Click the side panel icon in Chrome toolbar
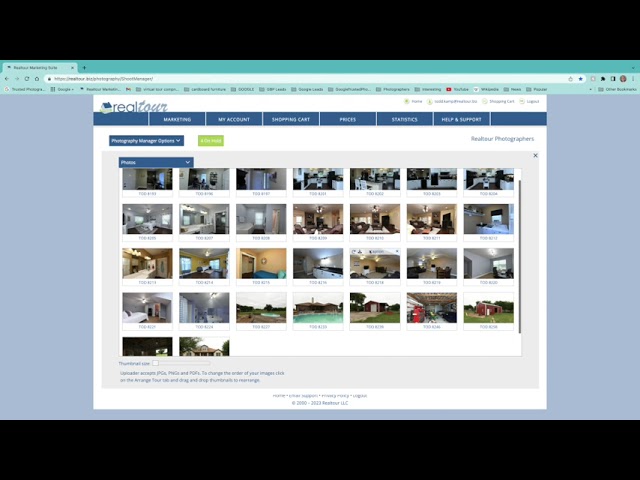This screenshot has height=480, width=640. click(x=613, y=79)
